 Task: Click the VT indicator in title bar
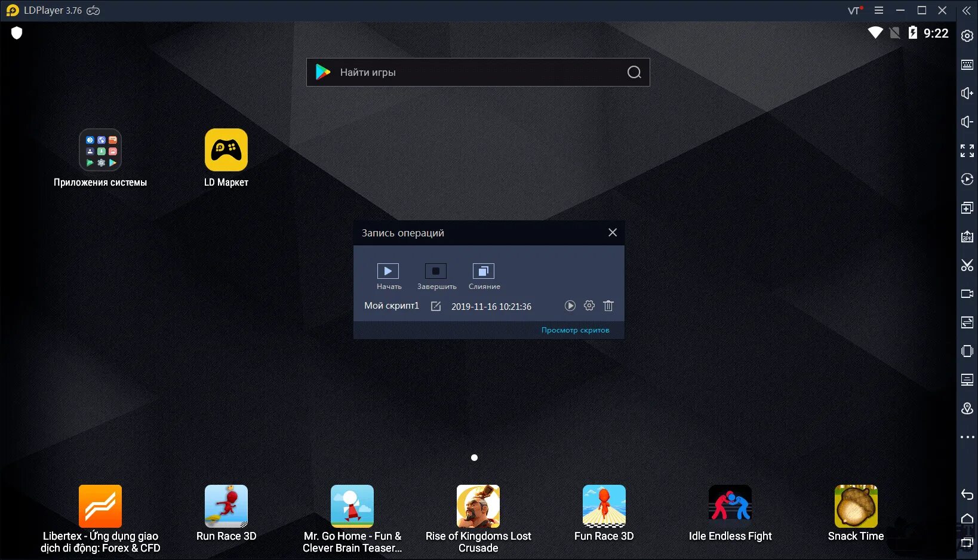(855, 10)
